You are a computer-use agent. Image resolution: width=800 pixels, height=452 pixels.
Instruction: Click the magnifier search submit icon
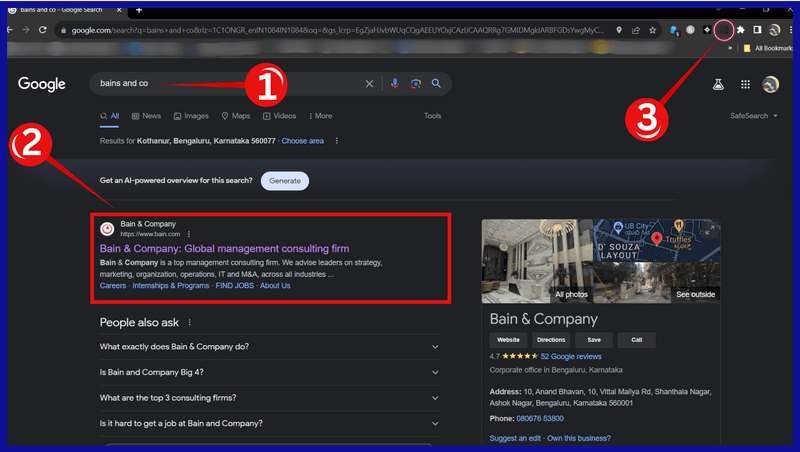(x=437, y=84)
